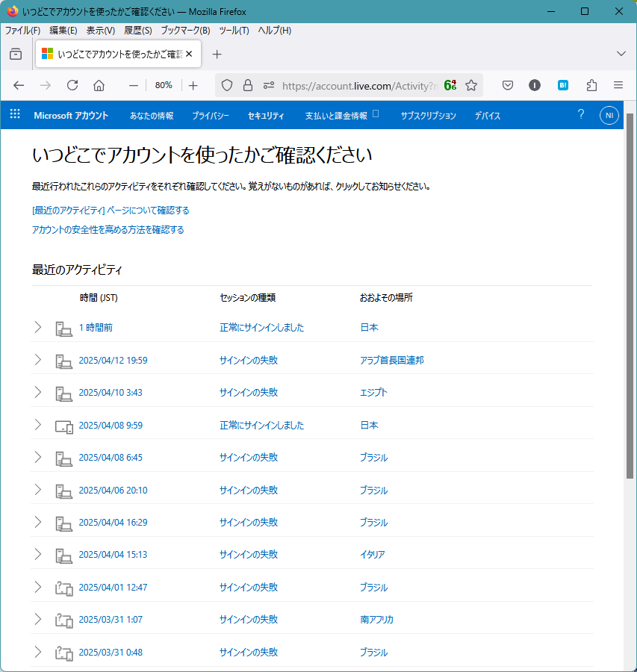Screen dimensions: 637x672
Task: Open the セキュリティ navigation tab
Action: 266,116
